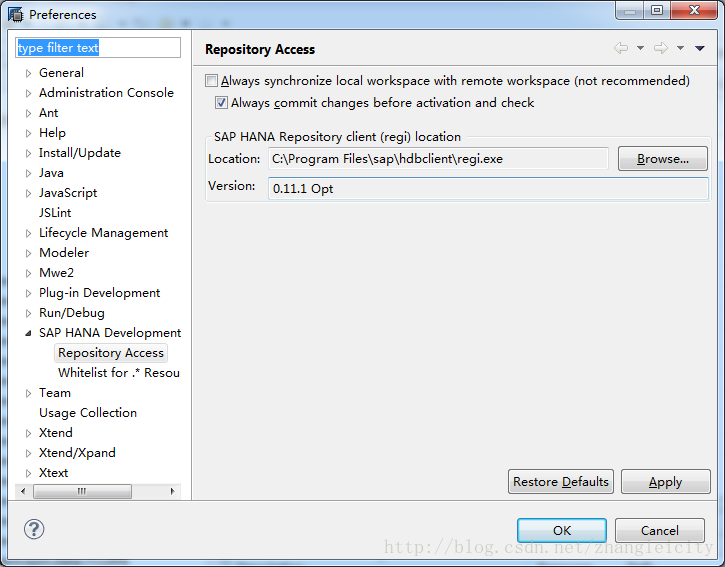Close the Preferences window
725x567 pixels.
694,10
